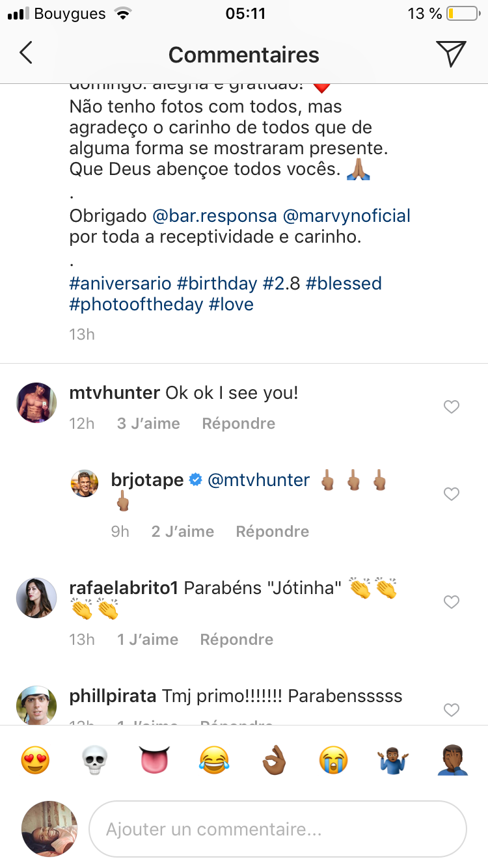Like brjotape's reply with heart
The width and height of the screenshot is (488, 868).
click(x=451, y=495)
